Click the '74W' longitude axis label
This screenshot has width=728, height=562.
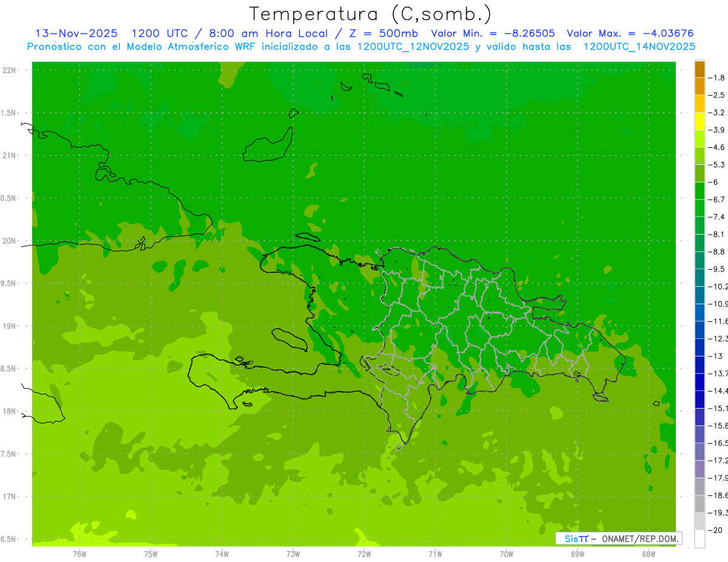coord(222,554)
